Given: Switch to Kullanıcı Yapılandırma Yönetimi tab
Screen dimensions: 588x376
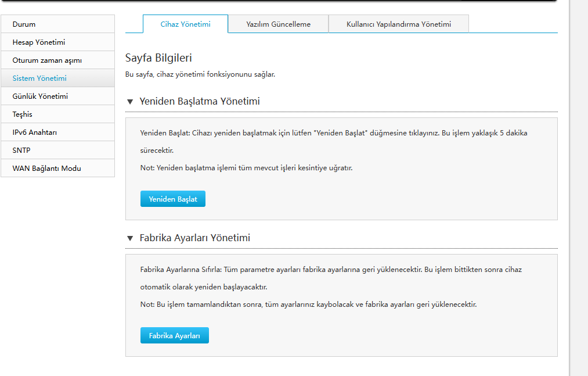Looking at the screenshot, I should pos(399,24).
